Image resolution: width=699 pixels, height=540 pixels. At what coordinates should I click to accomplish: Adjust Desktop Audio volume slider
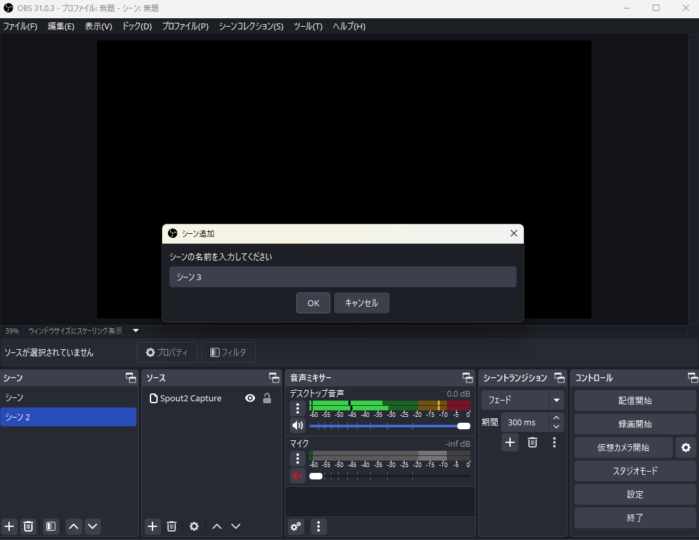click(x=390, y=426)
